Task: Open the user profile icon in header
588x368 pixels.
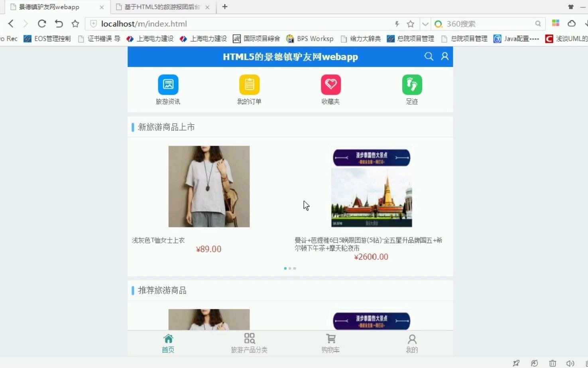Action: coord(444,56)
